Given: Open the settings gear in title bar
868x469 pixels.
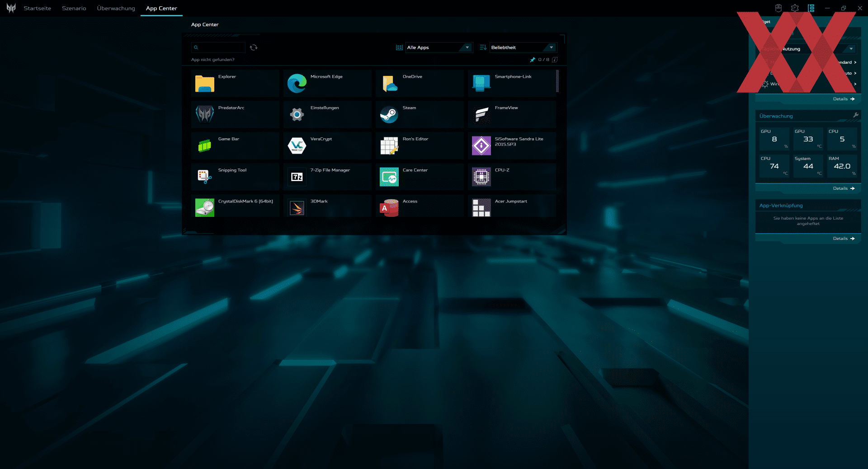Looking at the screenshot, I should pyautogui.click(x=795, y=8).
